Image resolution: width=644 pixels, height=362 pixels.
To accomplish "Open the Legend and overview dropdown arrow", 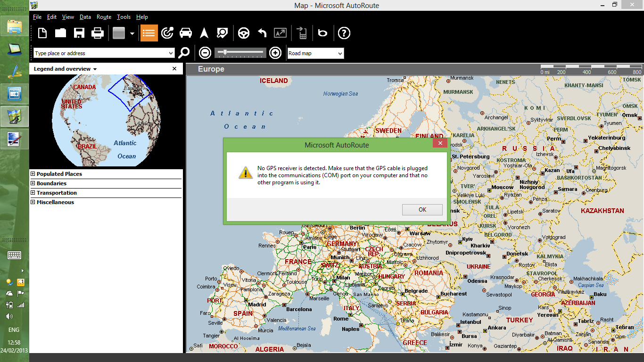I will [x=95, y=69].
